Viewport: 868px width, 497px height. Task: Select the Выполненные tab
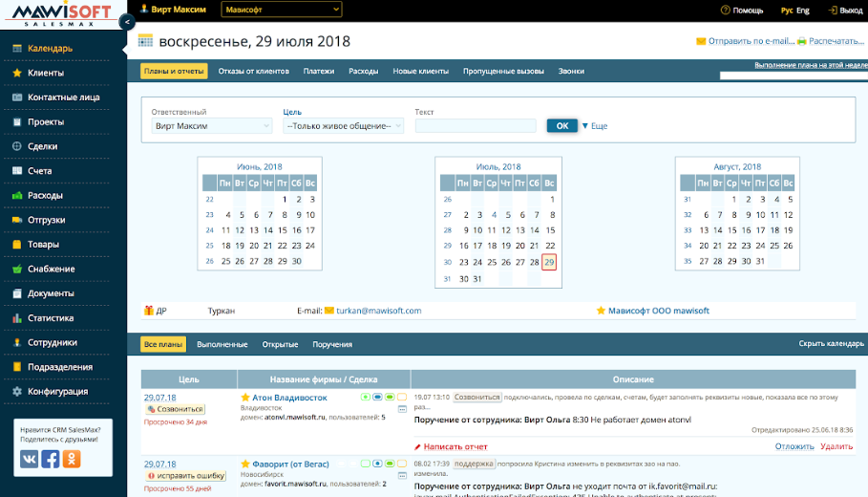click(222, 344)
